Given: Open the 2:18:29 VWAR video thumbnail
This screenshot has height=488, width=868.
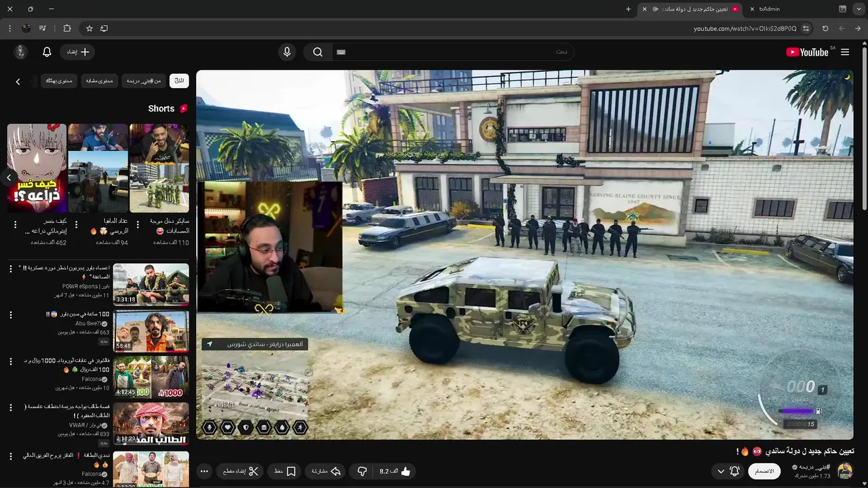Looking at the screenshot, I should [151, 423].
